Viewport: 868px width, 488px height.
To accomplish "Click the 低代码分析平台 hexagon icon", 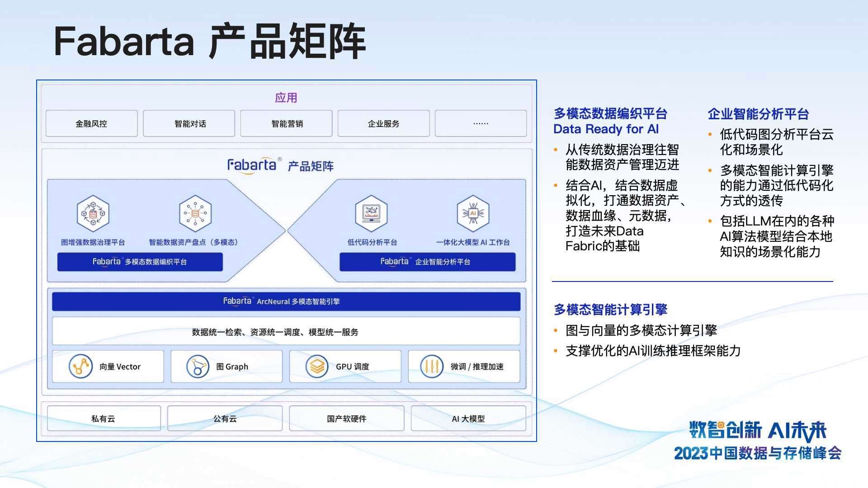I will pos(371,213).
